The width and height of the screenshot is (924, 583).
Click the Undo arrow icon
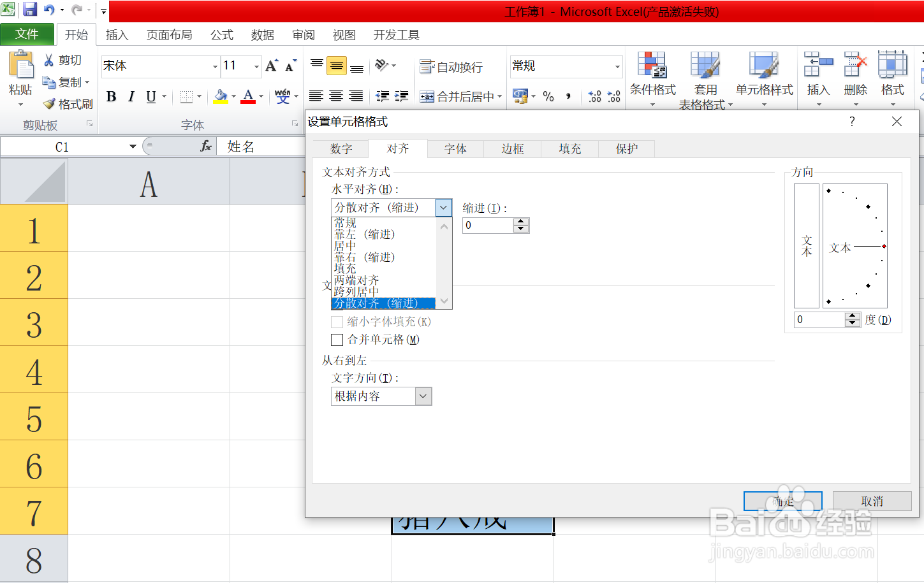coord(49,10)
